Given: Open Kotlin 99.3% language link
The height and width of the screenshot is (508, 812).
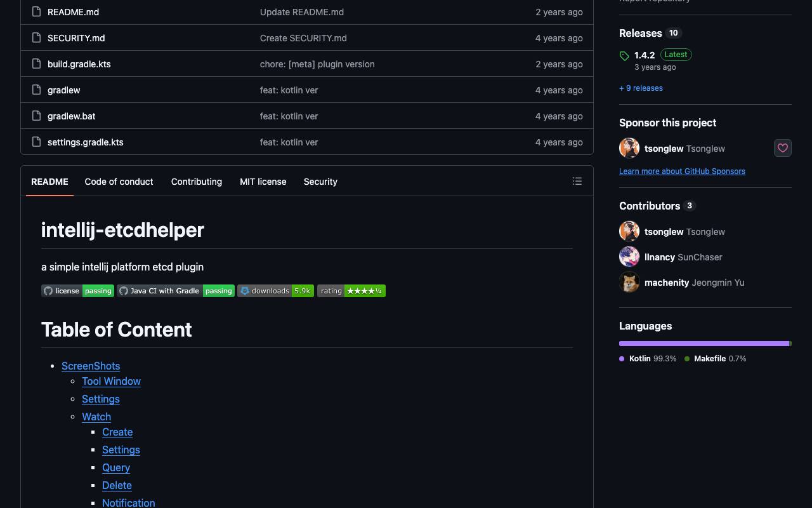Looking at the screenshot, I should point(648,359).
